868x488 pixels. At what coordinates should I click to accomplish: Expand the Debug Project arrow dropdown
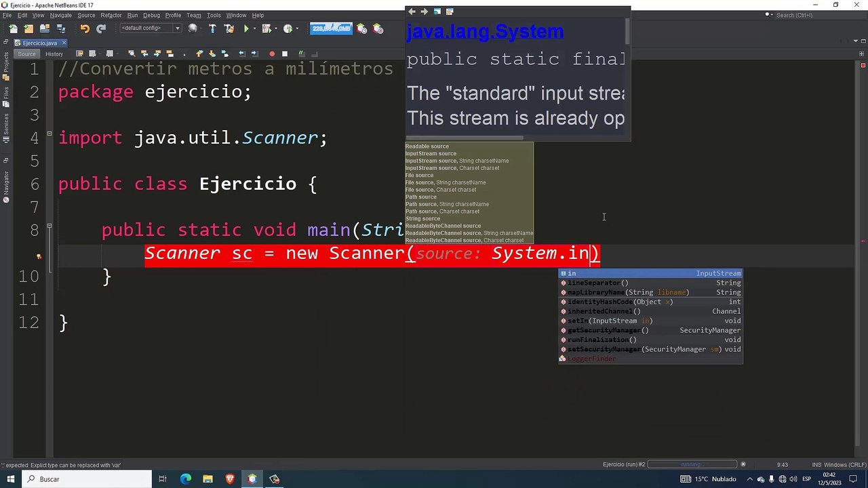276,28
